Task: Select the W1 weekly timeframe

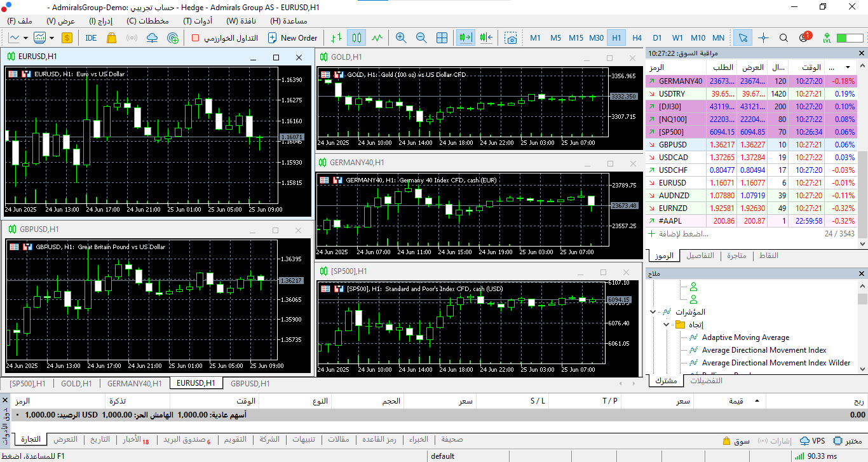Action: tap(677, 38)
